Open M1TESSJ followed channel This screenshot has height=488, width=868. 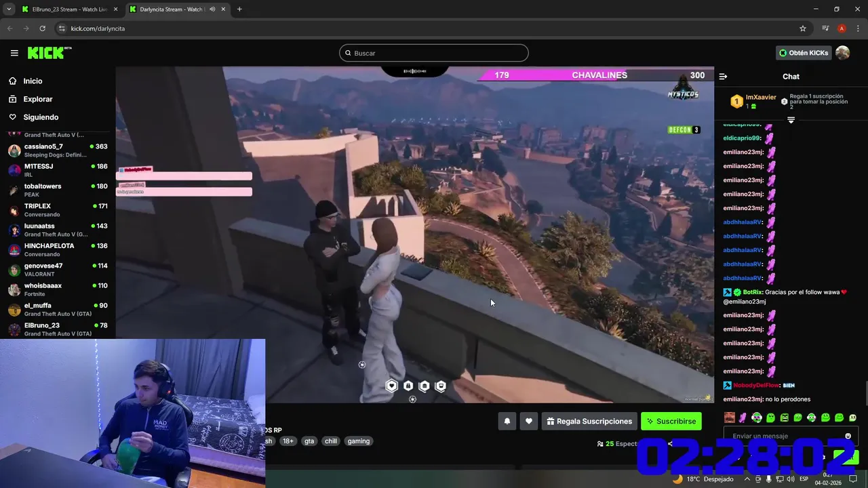click(x=58, y=170)
